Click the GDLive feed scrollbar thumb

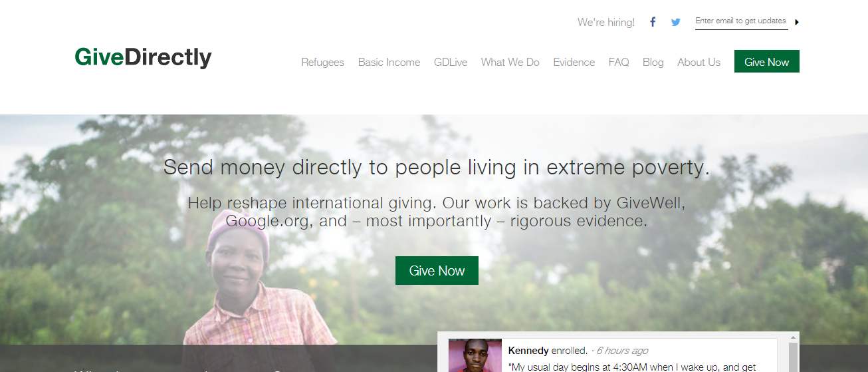pos(793,357)
